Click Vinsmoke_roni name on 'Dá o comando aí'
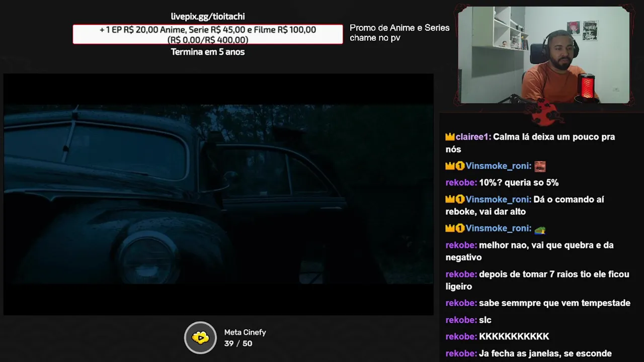644x362 pixels. point(498,200)
